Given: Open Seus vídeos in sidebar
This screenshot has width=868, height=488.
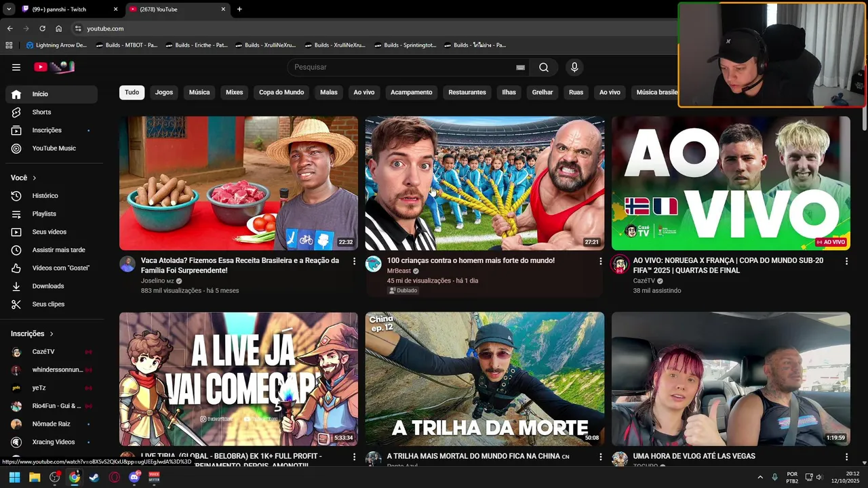Looking at the screenshot, I should click(x=52, y=232).
